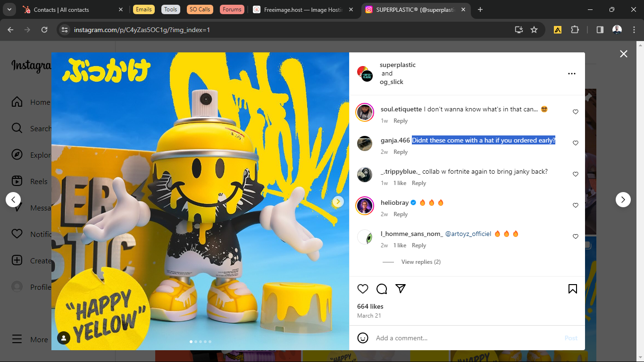Like the post with the heart icon
The height and width of the screenshot is (362, 644).
tap(363, 289)
